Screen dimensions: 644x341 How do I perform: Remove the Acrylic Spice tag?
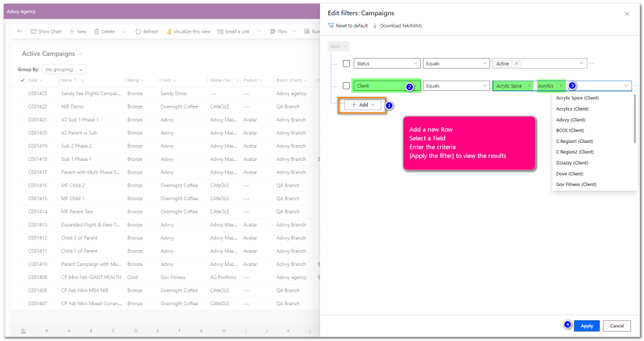coord(529,86)
